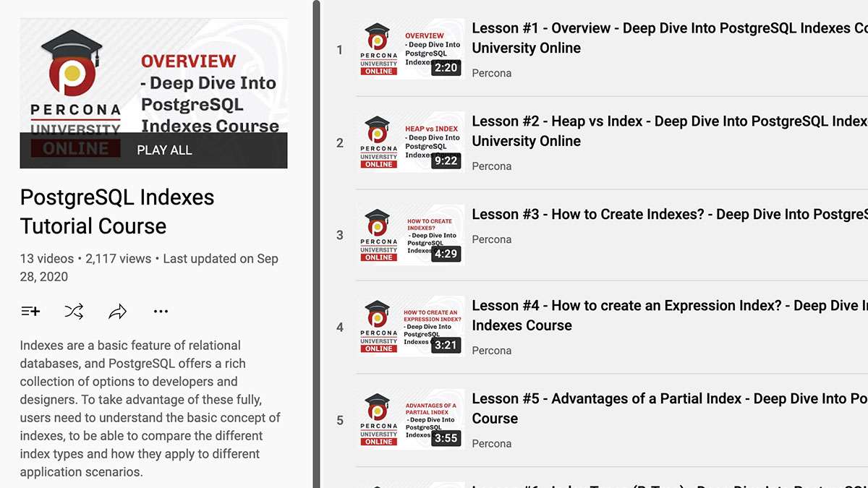Image resolution: width=868 pixels, height=488 pixels.
Task: Visit Percona channel under Lesson #1
Action: tap(491, 73)
